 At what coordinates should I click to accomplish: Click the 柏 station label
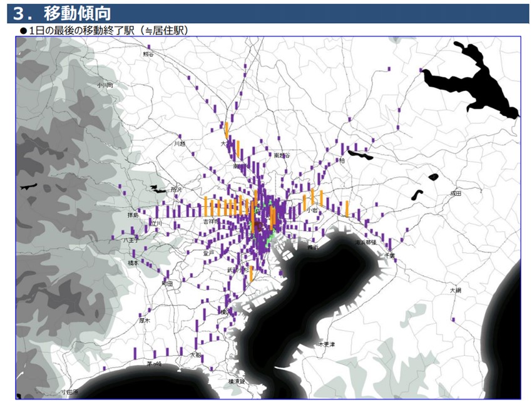[x=342, y=160]
